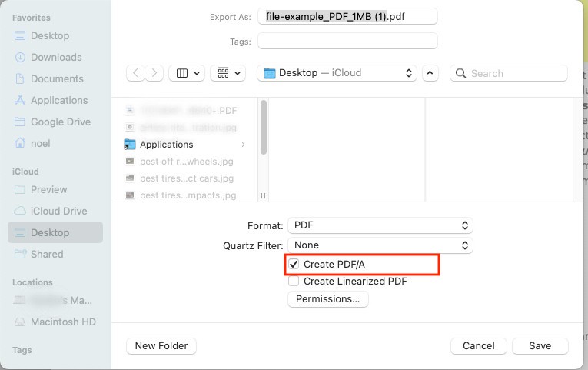Click the forward navigation arrow
588x370 pixels.
coord(154,73)
